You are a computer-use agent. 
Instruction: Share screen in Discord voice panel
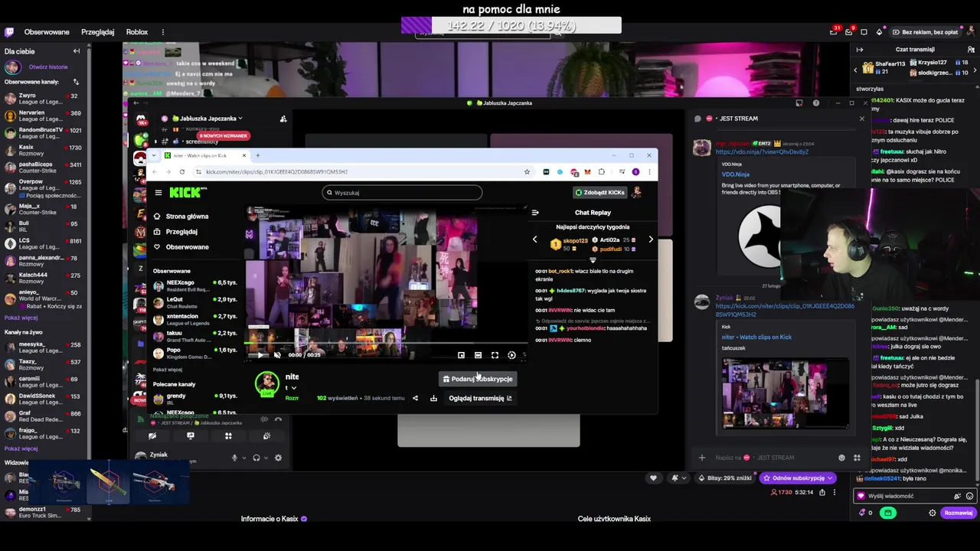191,435
